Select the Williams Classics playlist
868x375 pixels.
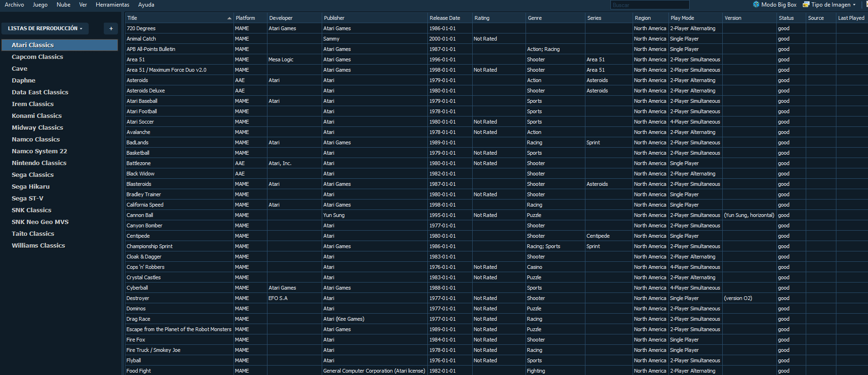[38, 245]
